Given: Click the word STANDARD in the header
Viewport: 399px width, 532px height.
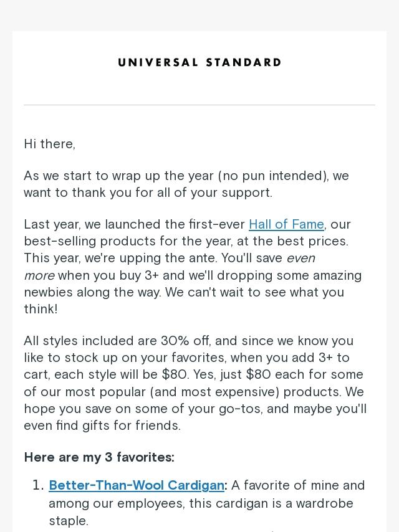Looking at the screenshot, I should click(244, 62).
